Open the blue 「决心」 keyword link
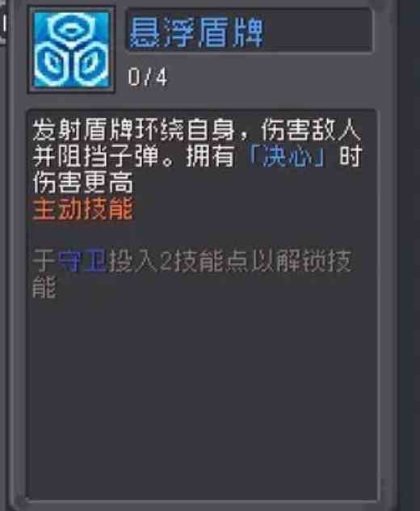420x511 pixels. [x=287, y=156]
